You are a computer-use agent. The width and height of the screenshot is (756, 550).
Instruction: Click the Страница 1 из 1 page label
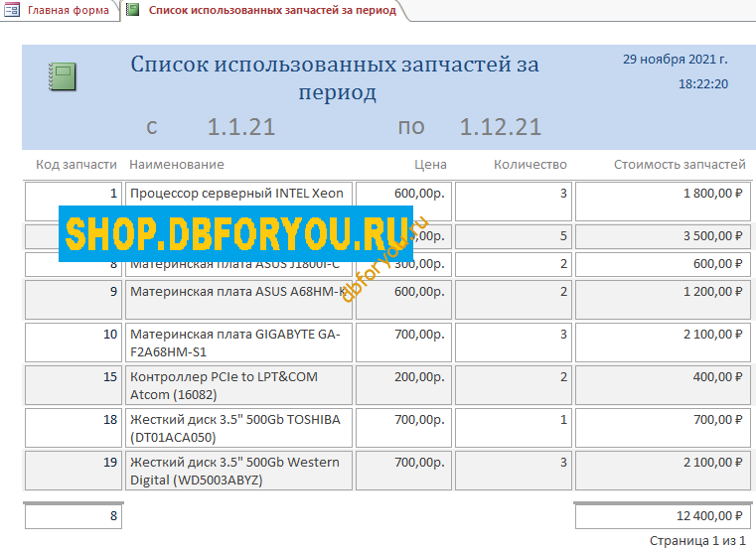tap(697, 541)
